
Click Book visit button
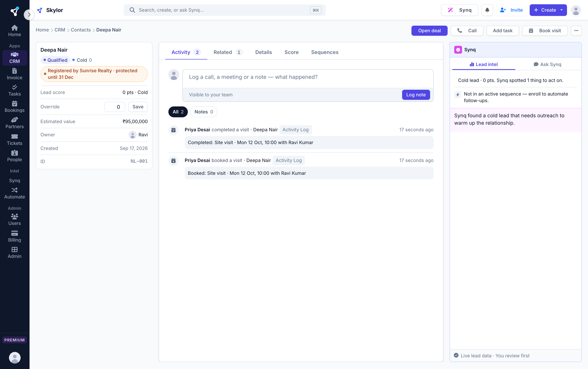tap(545, 30)
